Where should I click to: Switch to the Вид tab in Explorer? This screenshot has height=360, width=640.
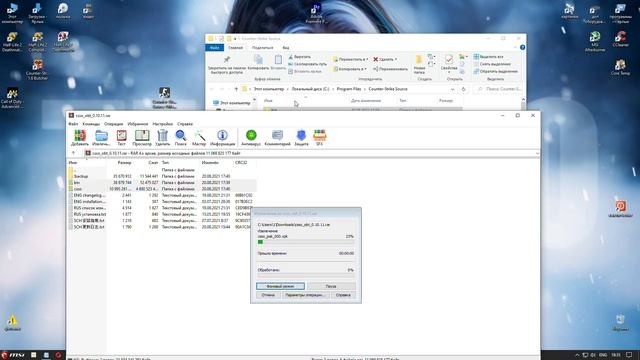tap(286, 48)
